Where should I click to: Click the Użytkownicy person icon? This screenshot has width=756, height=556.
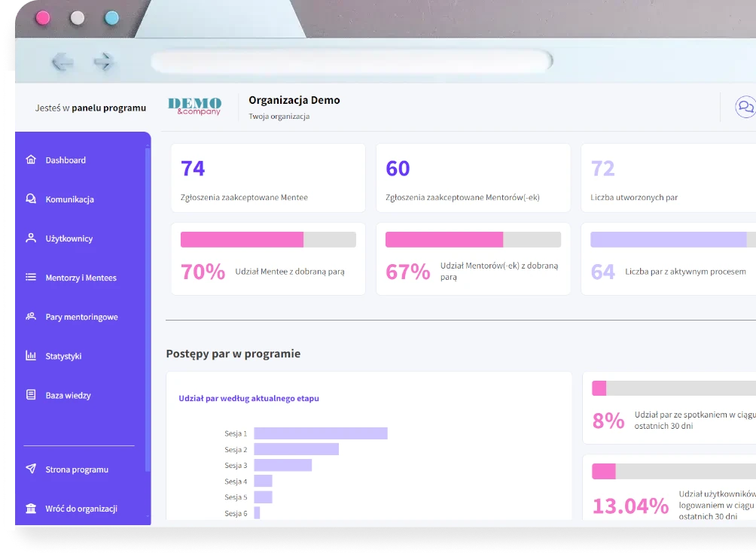point(31,238)
